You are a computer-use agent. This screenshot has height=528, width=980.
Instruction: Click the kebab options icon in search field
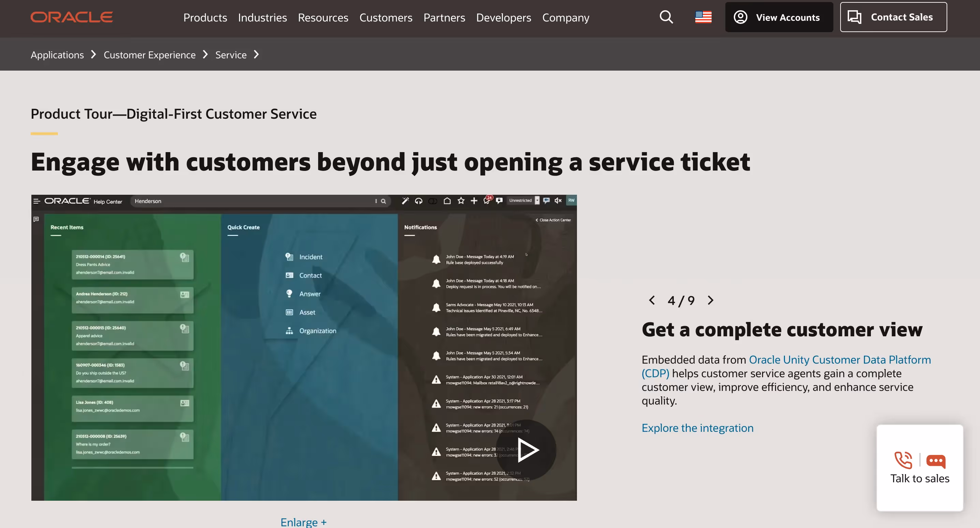(x=376, y=201)
